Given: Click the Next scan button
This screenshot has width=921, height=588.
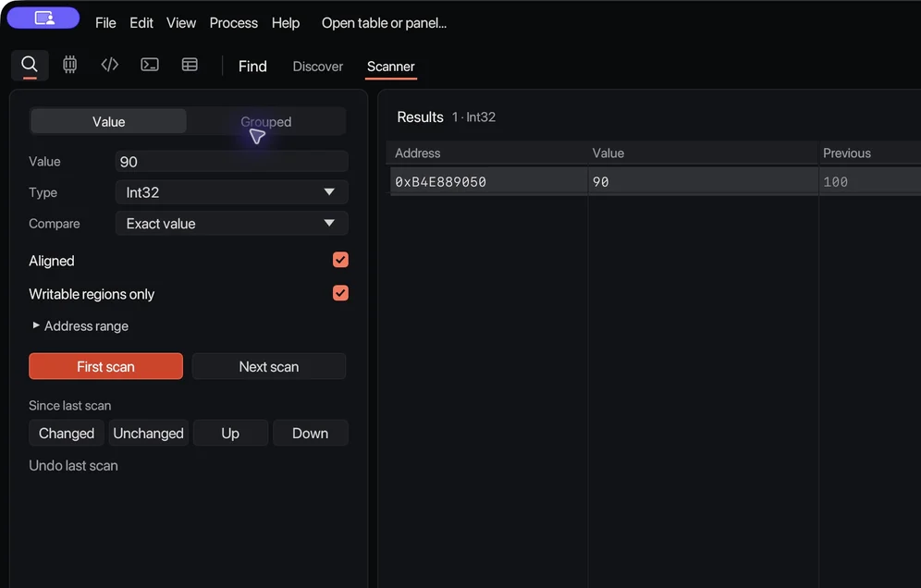Looking at the screenshot, I should click(269, 366).
